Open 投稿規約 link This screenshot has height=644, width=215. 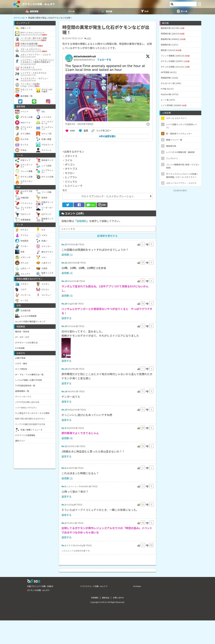tap(82, 221)
